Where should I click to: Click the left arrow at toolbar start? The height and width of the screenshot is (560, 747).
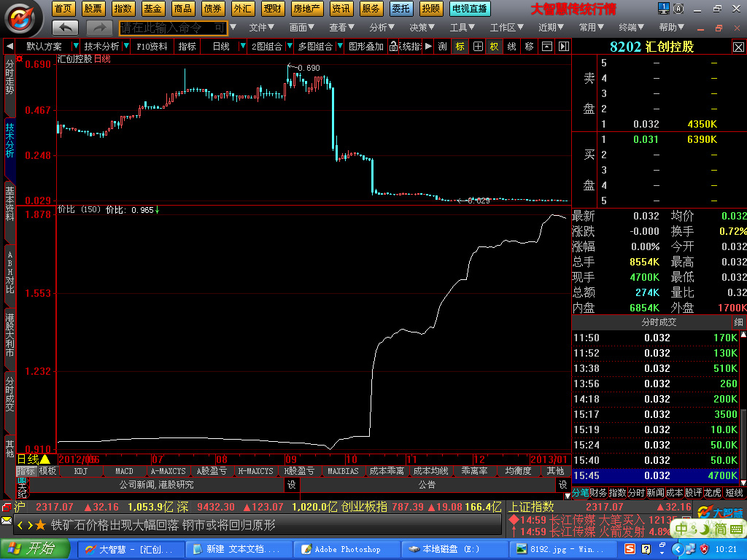(x=9, y=46)
